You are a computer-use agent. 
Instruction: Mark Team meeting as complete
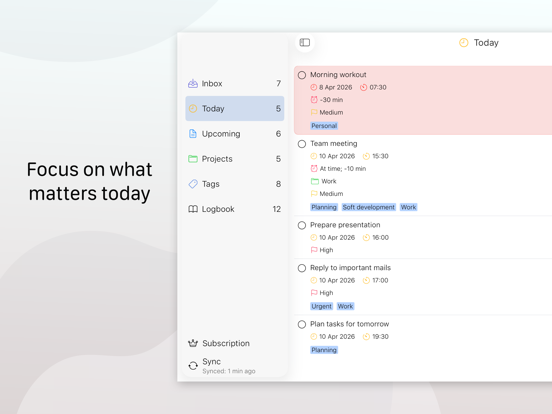coord(302,144)
